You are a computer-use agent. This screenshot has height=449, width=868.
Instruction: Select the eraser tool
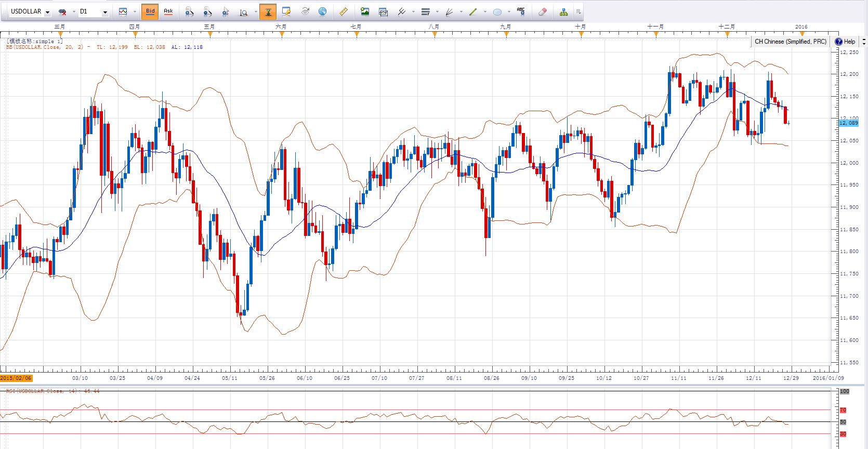543,11
